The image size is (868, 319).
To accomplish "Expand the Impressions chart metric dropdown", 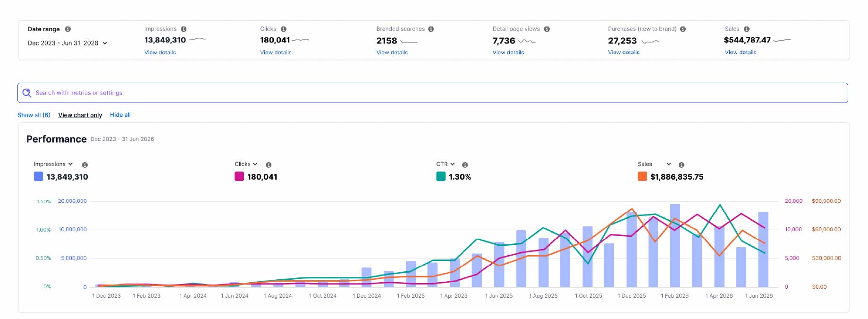I will pos(53,164).
